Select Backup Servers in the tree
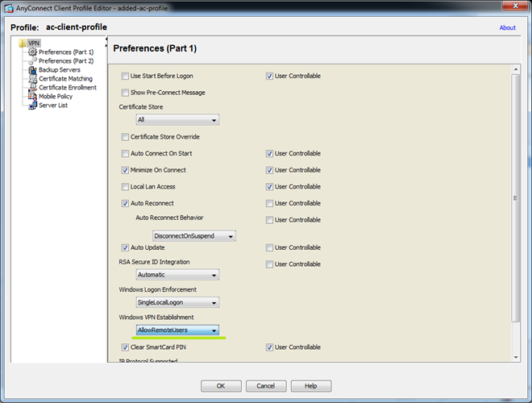This screenshot has width=532, height=403. pyautogui.click(x=60, y=70)
